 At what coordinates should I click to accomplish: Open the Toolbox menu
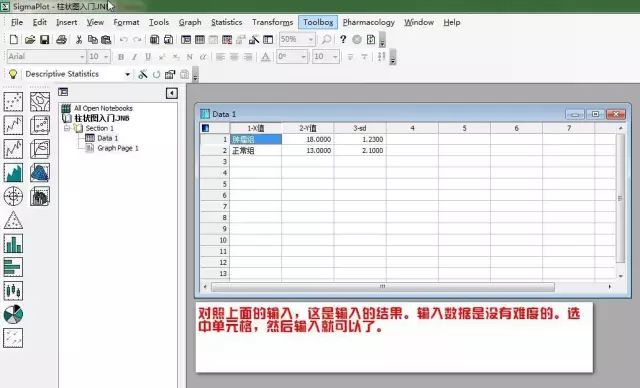[x=318, y=22]
